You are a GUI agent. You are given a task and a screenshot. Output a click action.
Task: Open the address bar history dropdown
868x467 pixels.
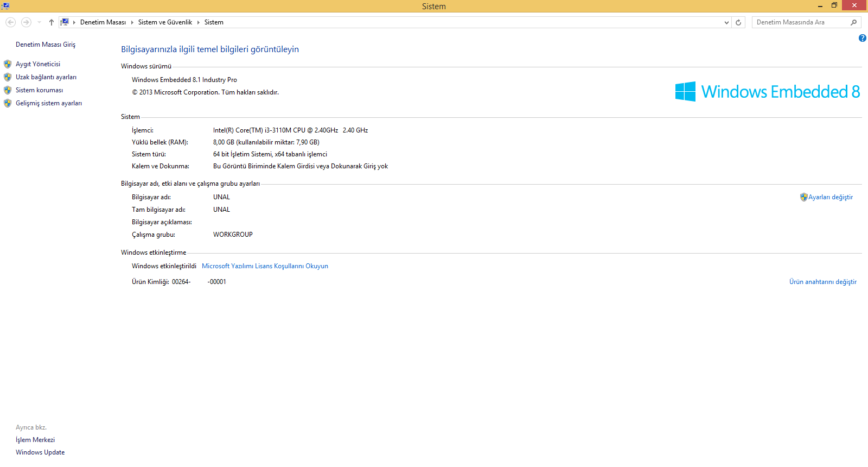click(x=727, y=22)
